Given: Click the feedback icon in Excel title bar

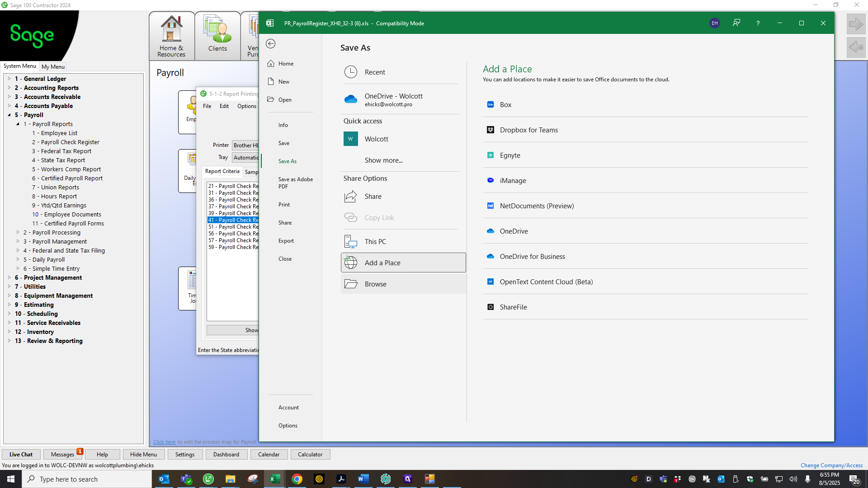Looking at the screenshot, I should tap(736, 23).
